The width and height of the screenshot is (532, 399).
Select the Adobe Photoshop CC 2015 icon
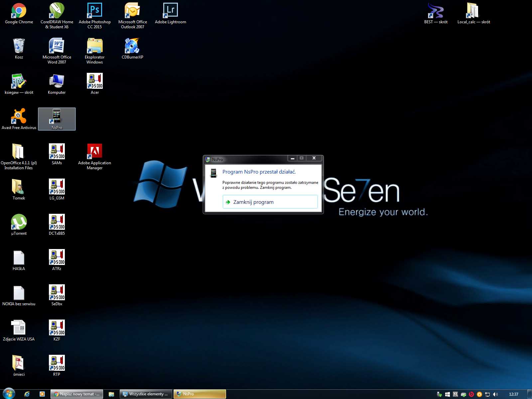point(95,16)
